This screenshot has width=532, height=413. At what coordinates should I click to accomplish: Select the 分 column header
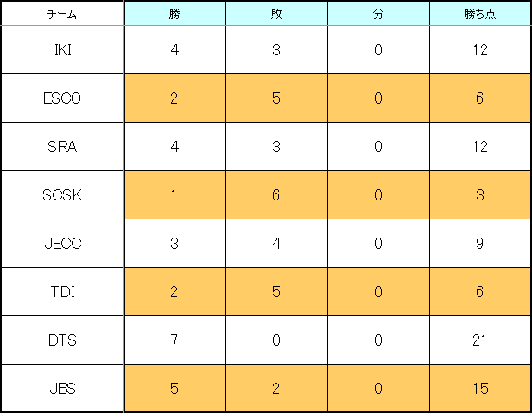[378, 13]
